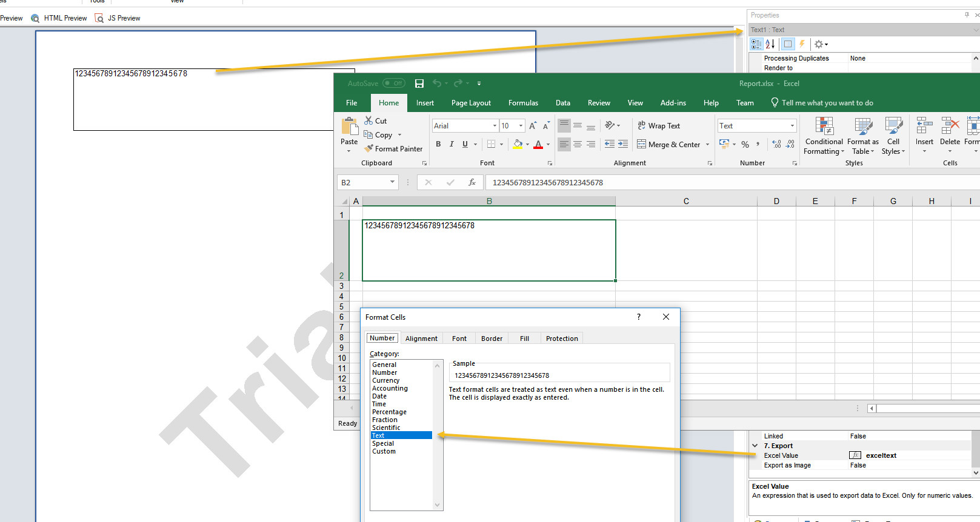Click the Excel Value exceltext expression field

909,455
